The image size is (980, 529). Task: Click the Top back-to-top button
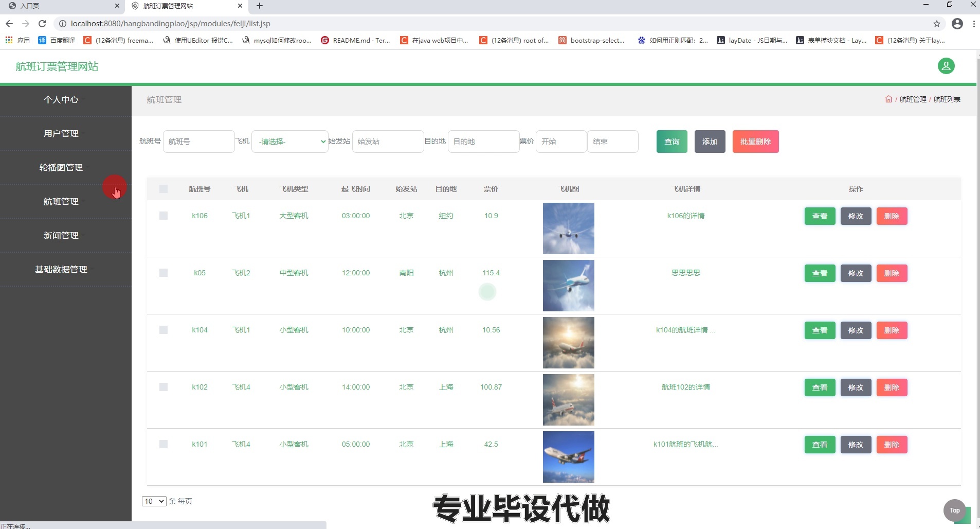point(955,510)
